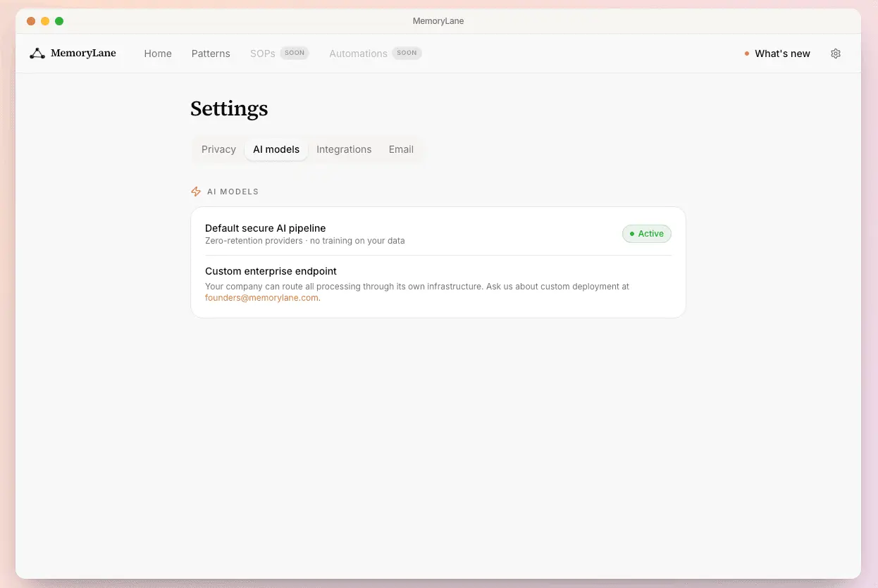Click the SOON badge next to Automations
Screen dimensions: 878x588
point(407,53)
